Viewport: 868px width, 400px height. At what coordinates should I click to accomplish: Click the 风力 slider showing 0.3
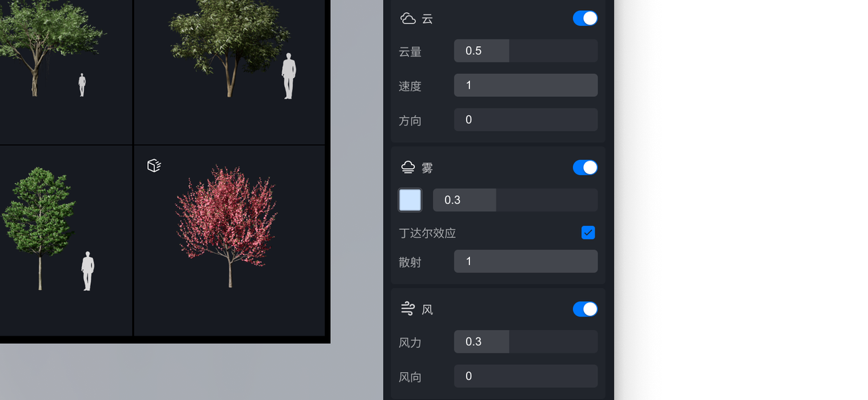[x=526, y=342]
